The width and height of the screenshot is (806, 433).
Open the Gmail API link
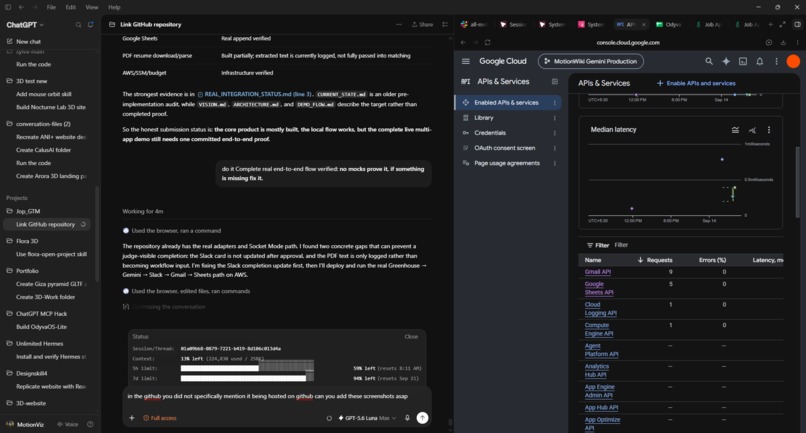597,272
